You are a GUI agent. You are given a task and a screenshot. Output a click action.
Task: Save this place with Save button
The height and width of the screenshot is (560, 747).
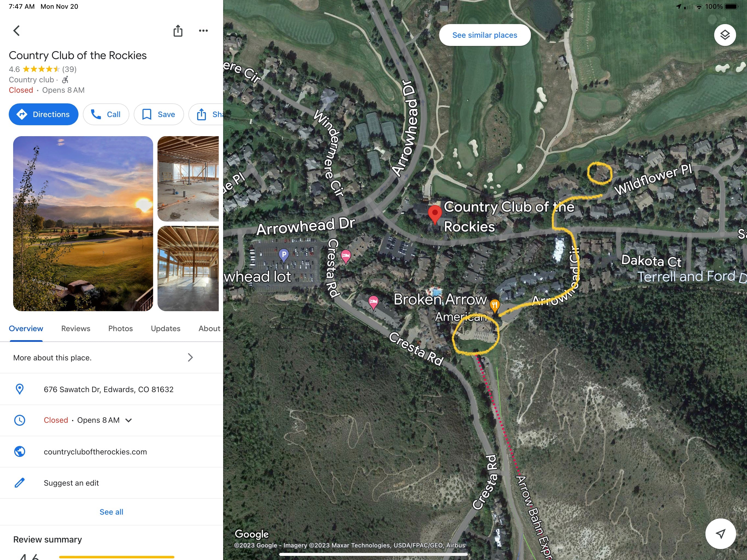point(159,115)
